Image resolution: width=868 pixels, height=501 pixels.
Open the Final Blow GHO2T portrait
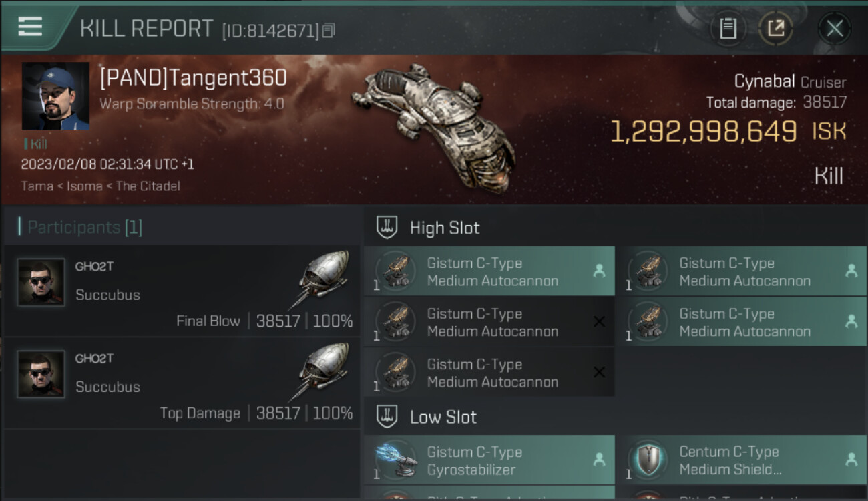click(x=41, y=282)
